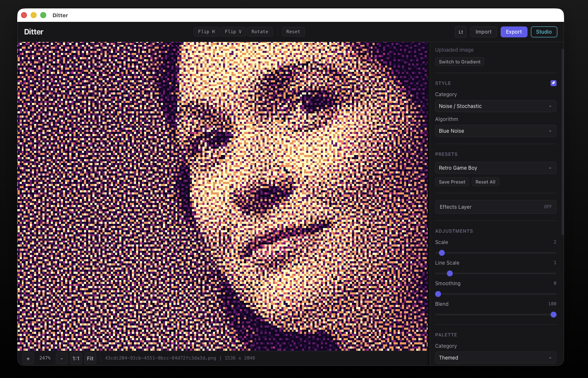Flip the image horizontally
588x378 pixels.
(206, 32)
